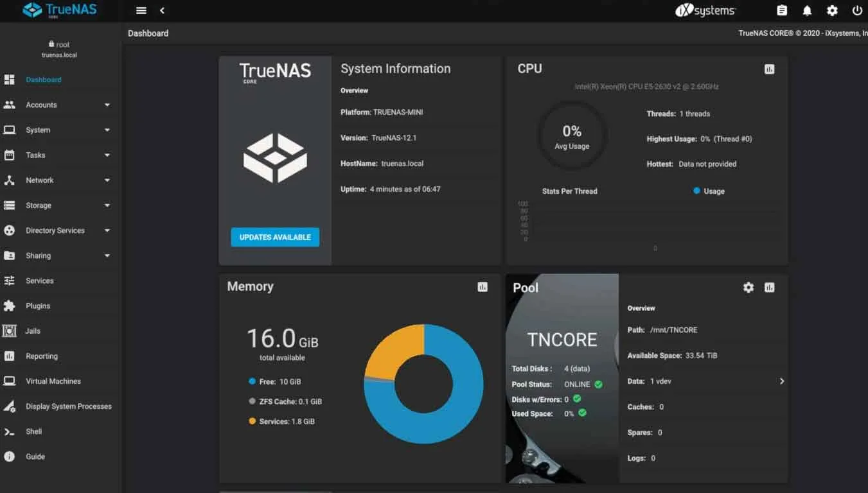Image resolution: width=868 pixels, height=493 pixels.
Task: Expand the Sharing menu arrow
Action: tap(107, 255)
